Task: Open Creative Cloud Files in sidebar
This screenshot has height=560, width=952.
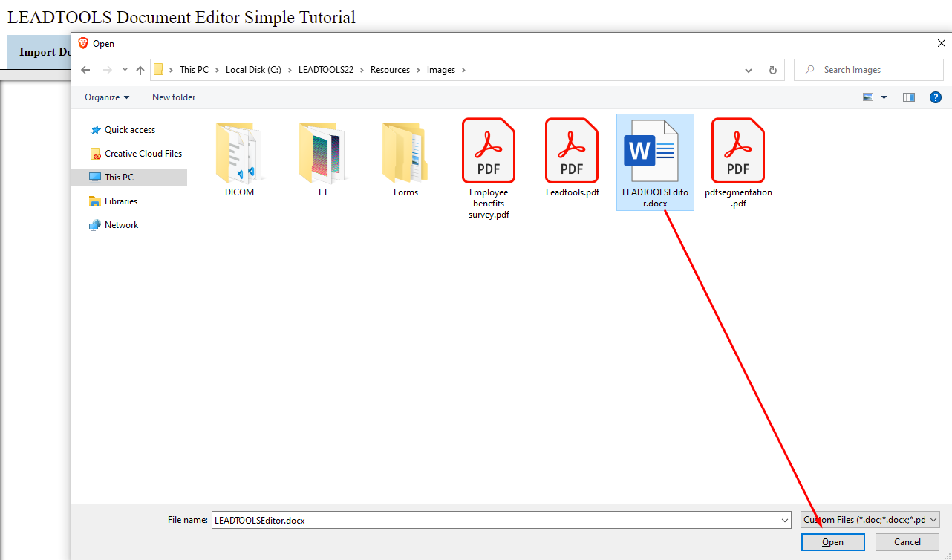Action: pyautogui.click(x=135, y=154)
